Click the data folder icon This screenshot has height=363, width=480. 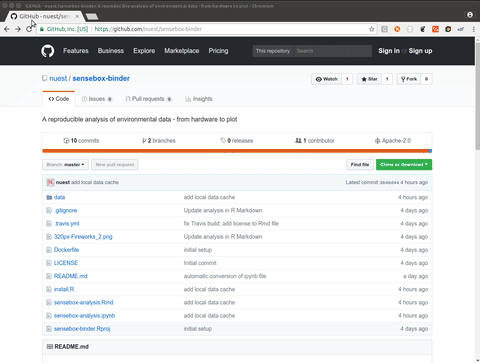tap(49, 197)
